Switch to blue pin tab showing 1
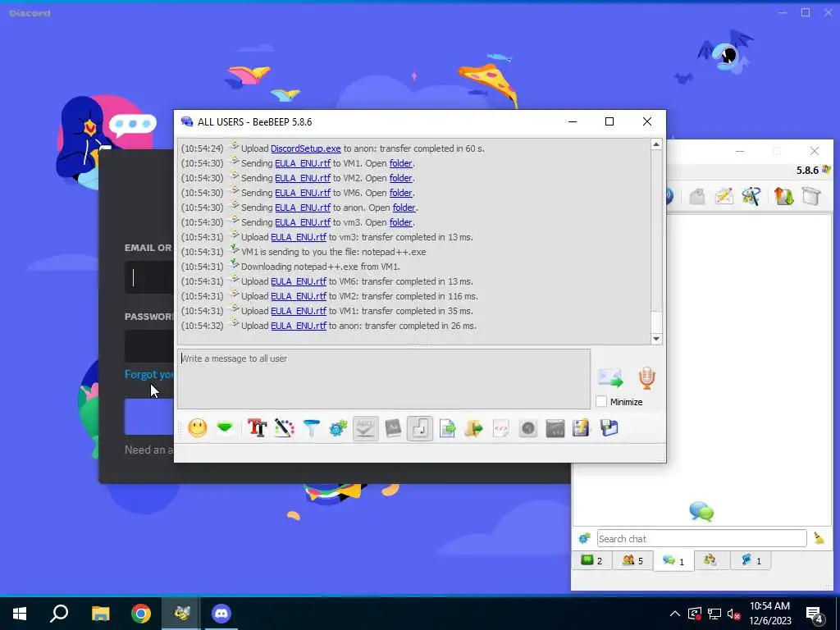Screen dimensions: 840x630 [x=751, y=560]
